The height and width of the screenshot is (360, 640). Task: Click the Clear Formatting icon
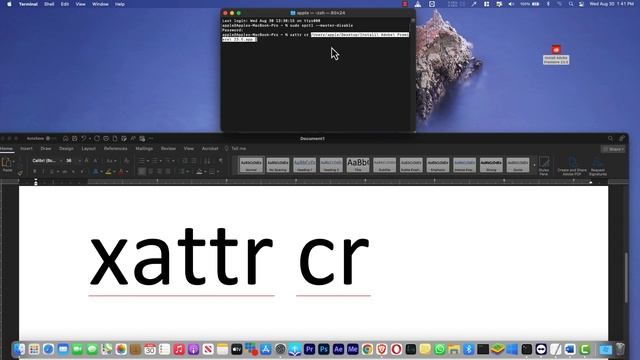point(126,161)
